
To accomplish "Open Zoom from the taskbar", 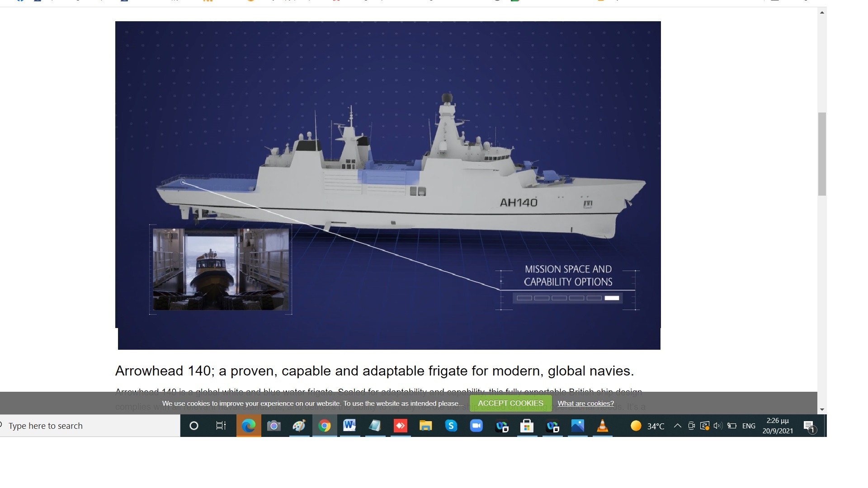I will pyautogui.click(x=476, y=426).
